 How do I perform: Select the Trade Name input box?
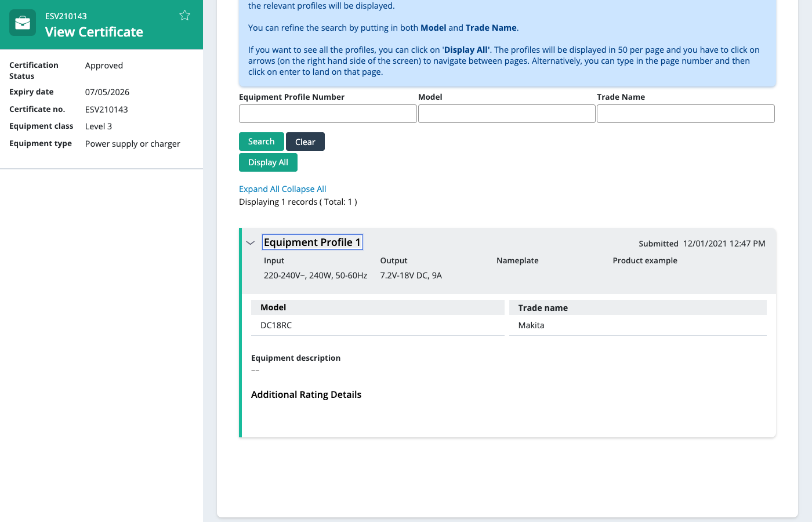click(686, 114)
